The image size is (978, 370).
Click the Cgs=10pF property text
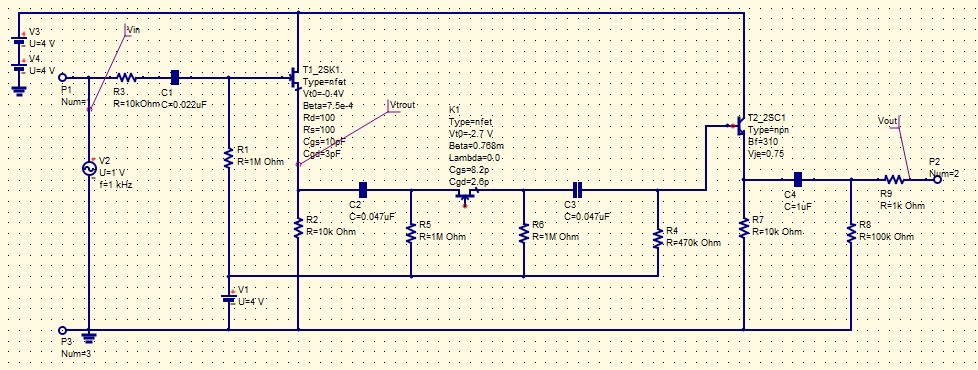tap(325, 142)
